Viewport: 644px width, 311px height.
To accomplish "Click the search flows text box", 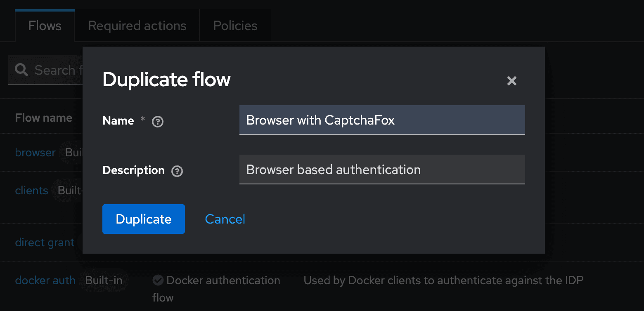I will pos(58,70).
